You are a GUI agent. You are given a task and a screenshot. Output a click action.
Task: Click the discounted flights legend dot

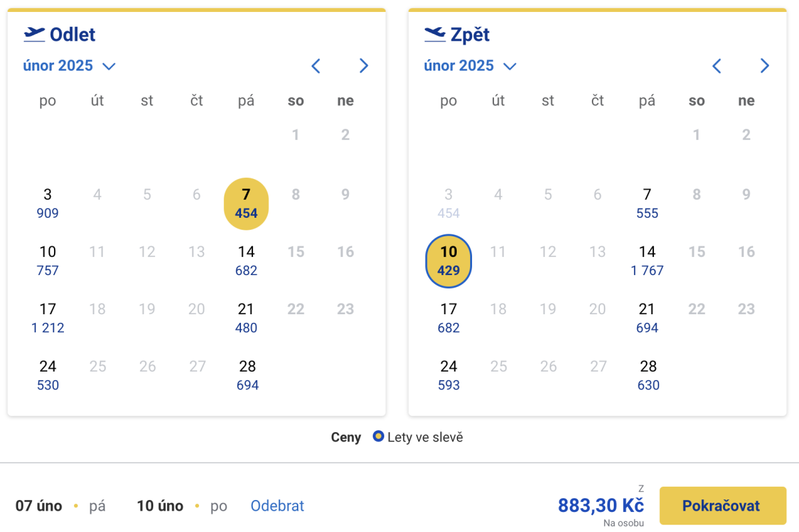[378, 437]
